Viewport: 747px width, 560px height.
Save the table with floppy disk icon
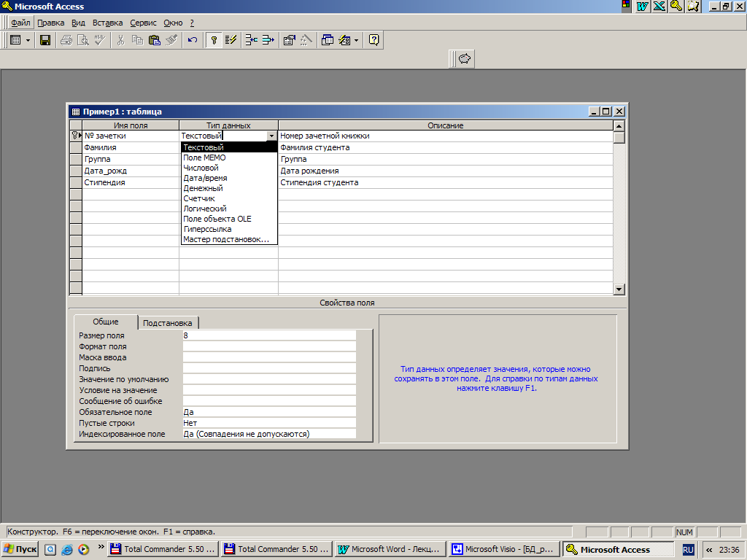45,41
